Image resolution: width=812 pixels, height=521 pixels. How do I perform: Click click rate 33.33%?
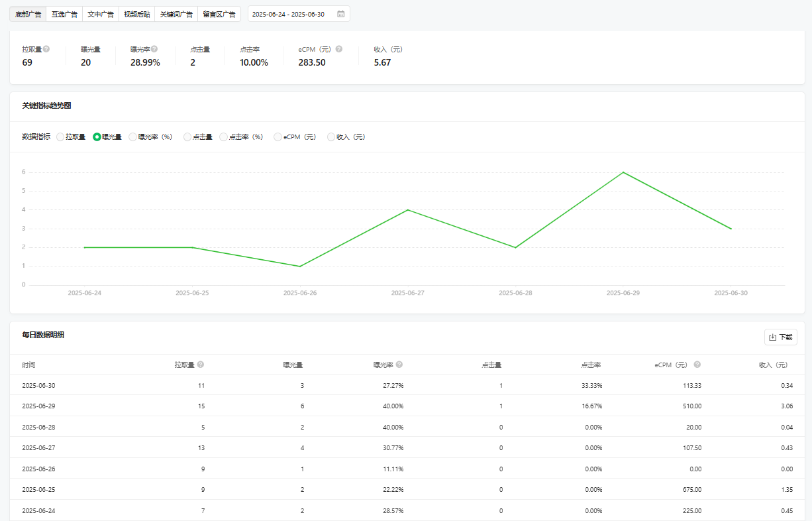pyautogui.click(x=591, y=385)
